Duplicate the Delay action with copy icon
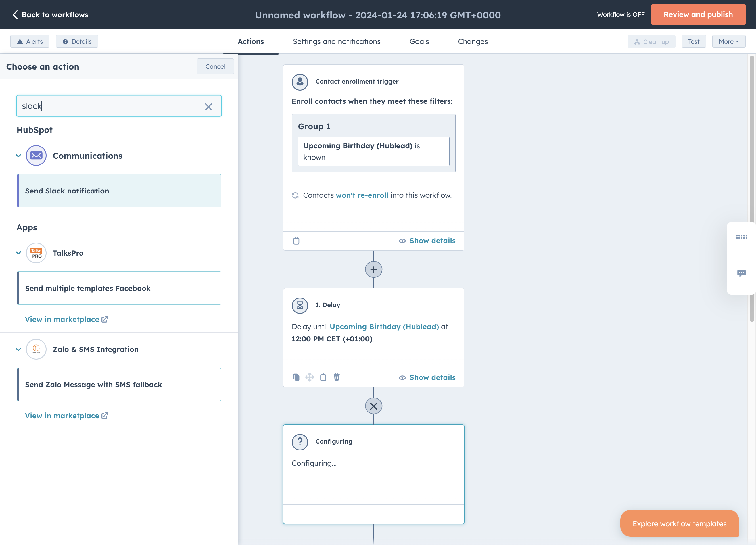Screen dimensions: 756x545 pyautogui.click(x=296, y=377)
